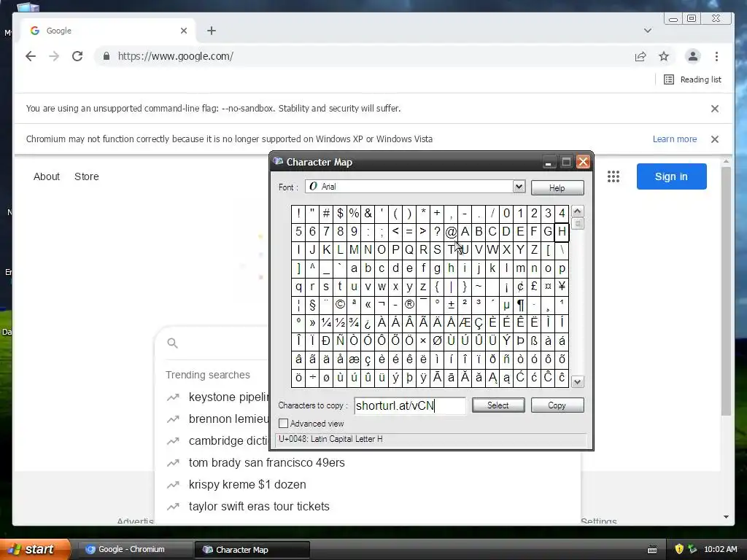Viewport: 747px width, 560px height.
Task: Open the Chromium profile avatar
Action: point(693,56)
